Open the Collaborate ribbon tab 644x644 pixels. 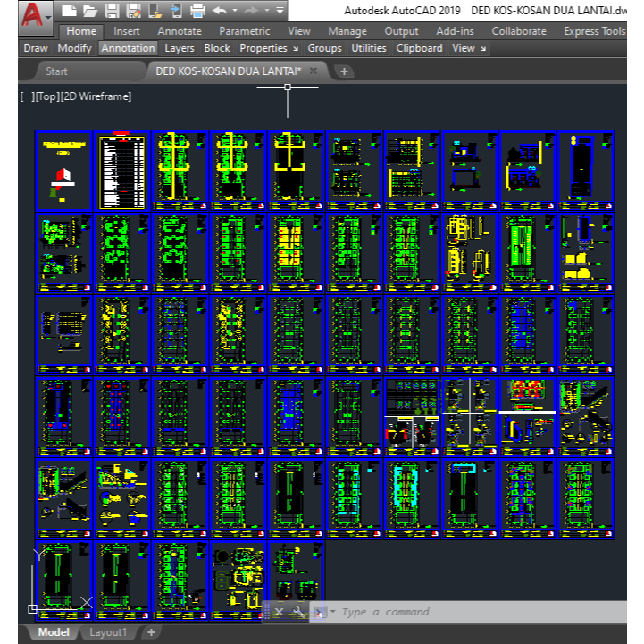[x=519, y=31]
